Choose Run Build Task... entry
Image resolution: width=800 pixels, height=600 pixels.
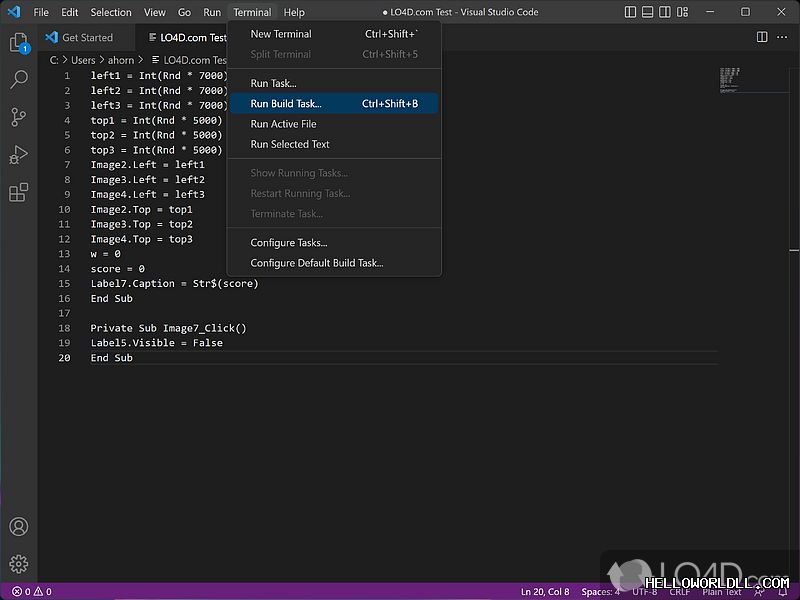point(334,104)
